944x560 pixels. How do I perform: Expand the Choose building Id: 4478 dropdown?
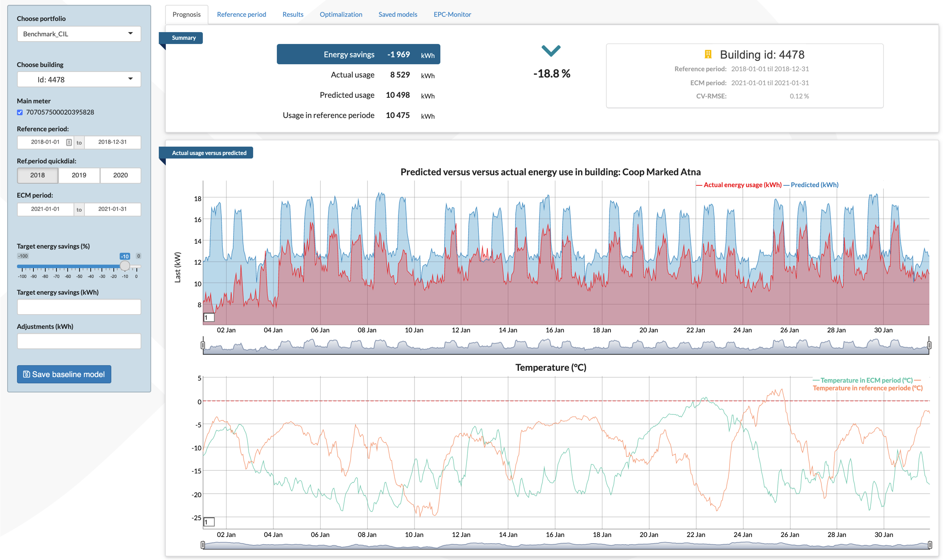click(x=79, y=80)
